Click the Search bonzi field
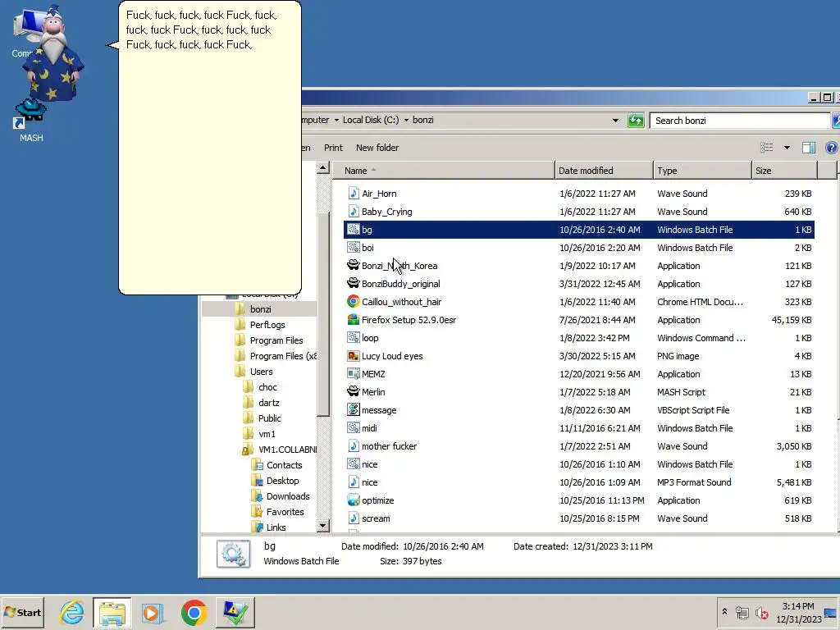Screen dimensions: 840x630 point(739,121)
